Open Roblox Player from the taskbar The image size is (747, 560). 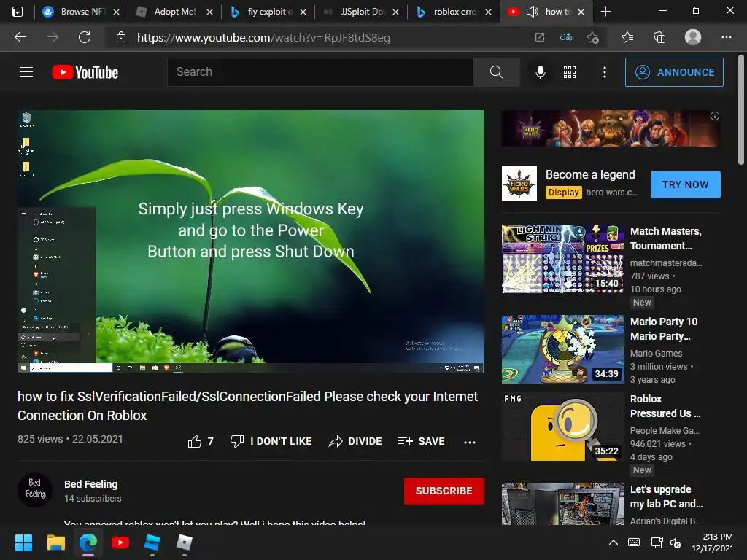[185, 542]
